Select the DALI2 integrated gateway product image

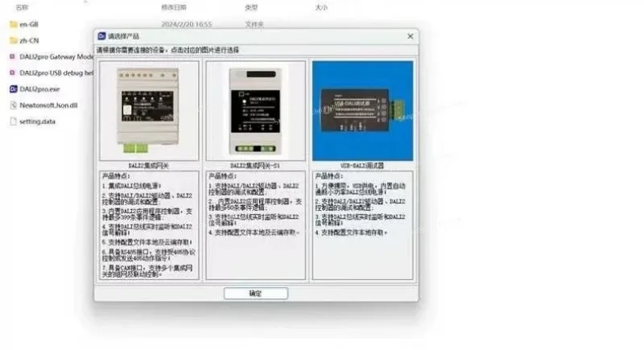click(x=149, y=111)
